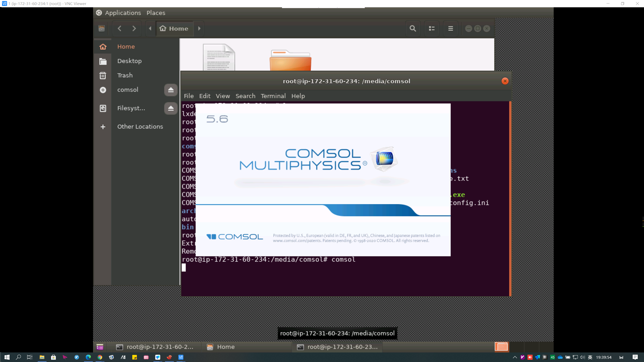Image resolution: width=644 pixels, height=362 pixels.
Task: Click the OneDrive cloud tray icon
Action: point(560,357)
